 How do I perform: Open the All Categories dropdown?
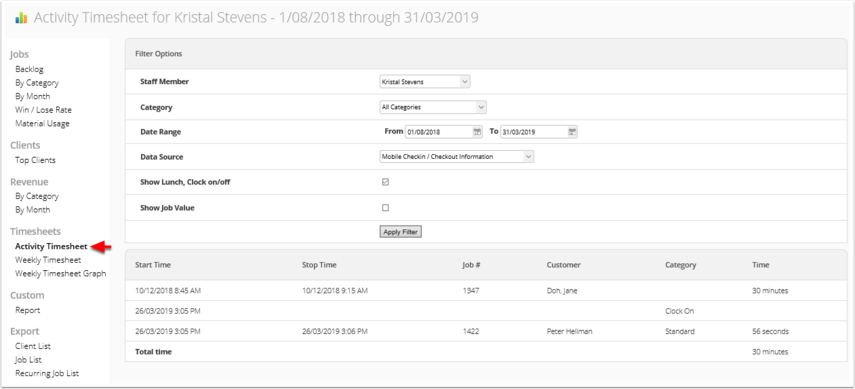433,107
